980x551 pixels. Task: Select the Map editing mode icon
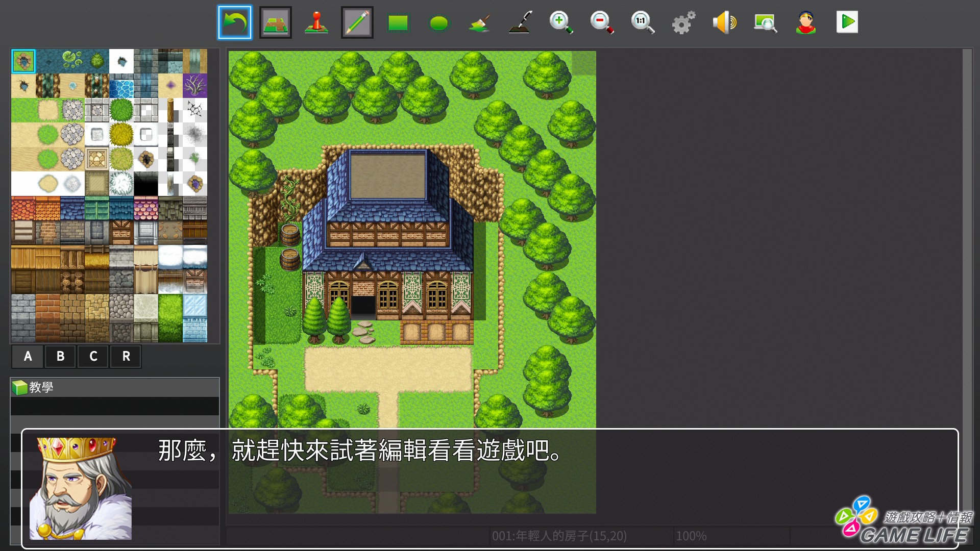pyautogui.click(x=276, y=22)
